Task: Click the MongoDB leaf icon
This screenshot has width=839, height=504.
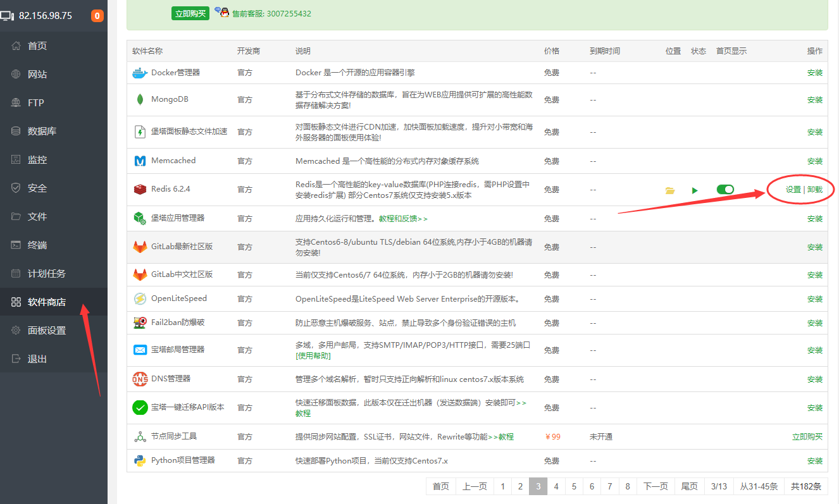Action: pos(140,100)
